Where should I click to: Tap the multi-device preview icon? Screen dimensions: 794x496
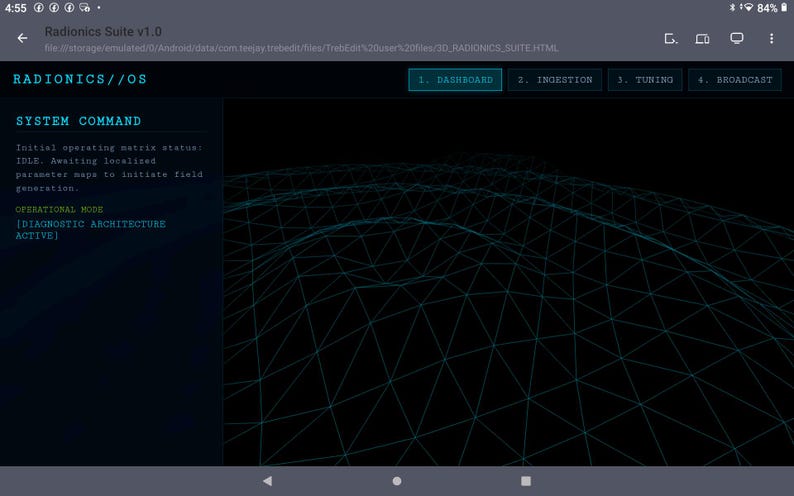(x=702, y=38)
